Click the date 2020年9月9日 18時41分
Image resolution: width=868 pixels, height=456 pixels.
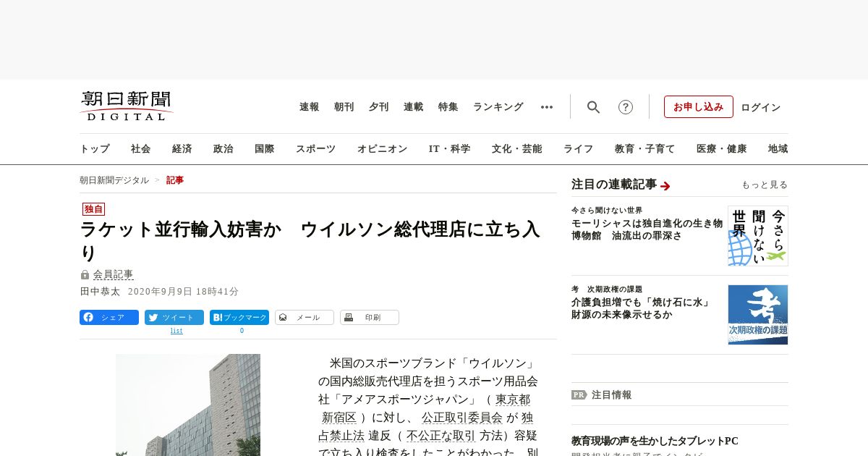click(183, 292)
